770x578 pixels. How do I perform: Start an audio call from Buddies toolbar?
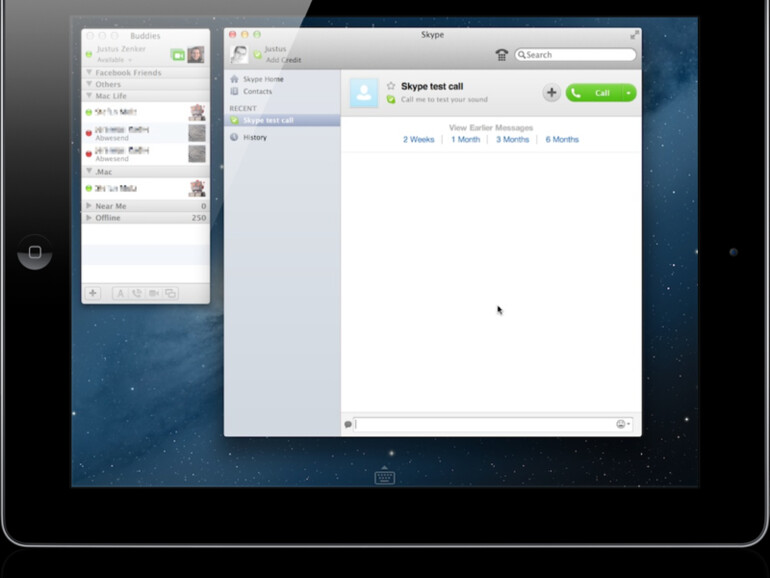(136, 293)
